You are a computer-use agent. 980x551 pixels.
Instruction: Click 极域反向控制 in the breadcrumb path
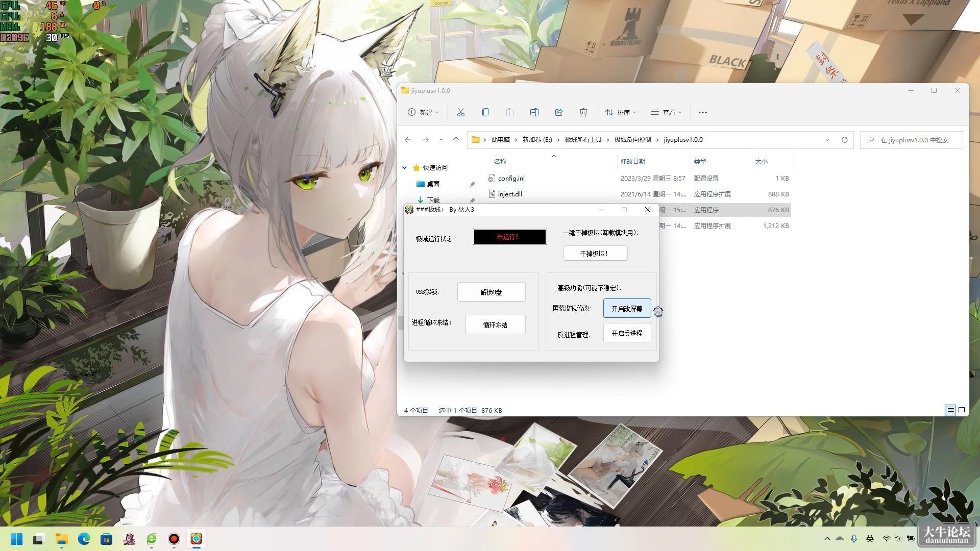(x=632, y=140)
